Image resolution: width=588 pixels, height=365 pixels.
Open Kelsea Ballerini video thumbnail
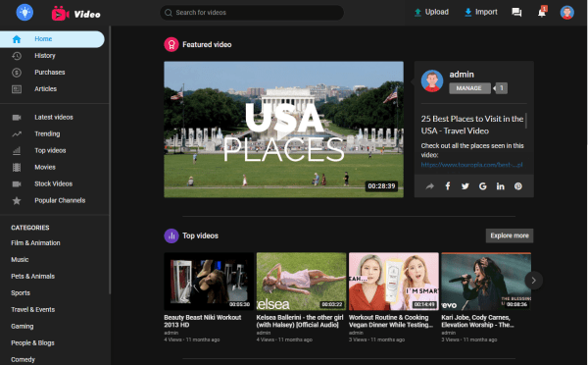pyautogui.click(x=302, y=282)
